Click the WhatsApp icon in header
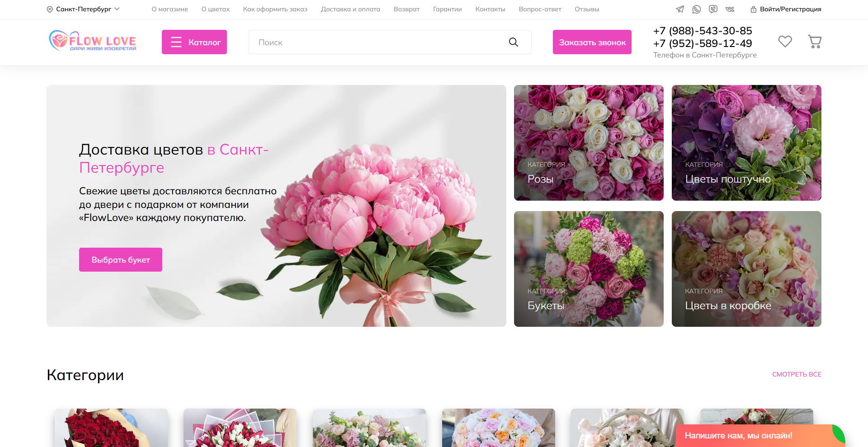 click(x=697, y=9)
